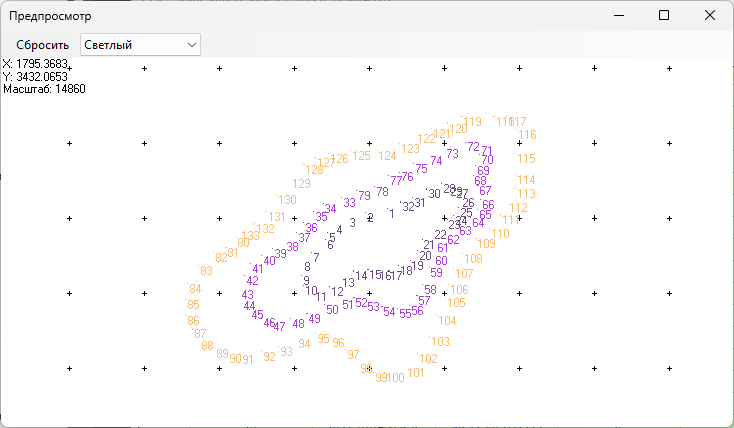734x428 pixels.
Task: Click the gray point labeled 130
Action: click(x=287, y=200)
